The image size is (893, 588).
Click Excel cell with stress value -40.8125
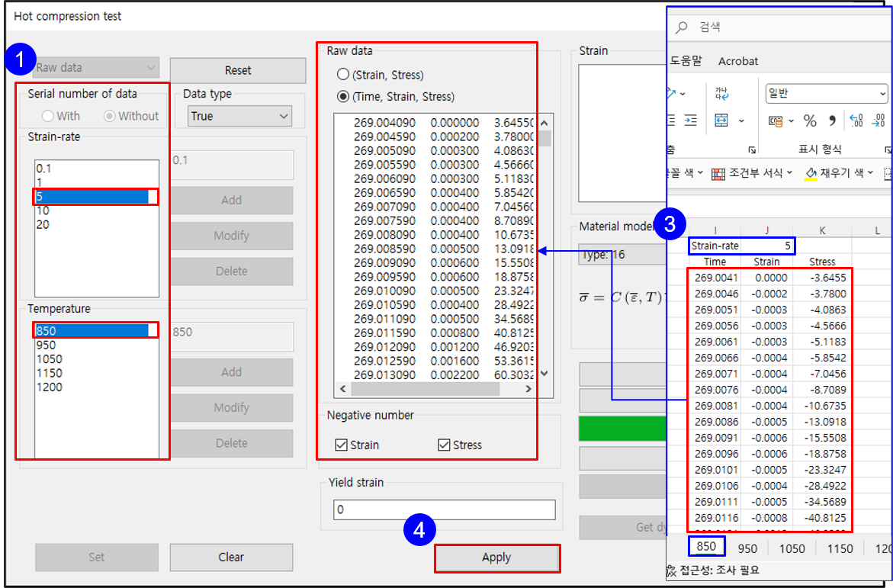click(x=822, y=518)
